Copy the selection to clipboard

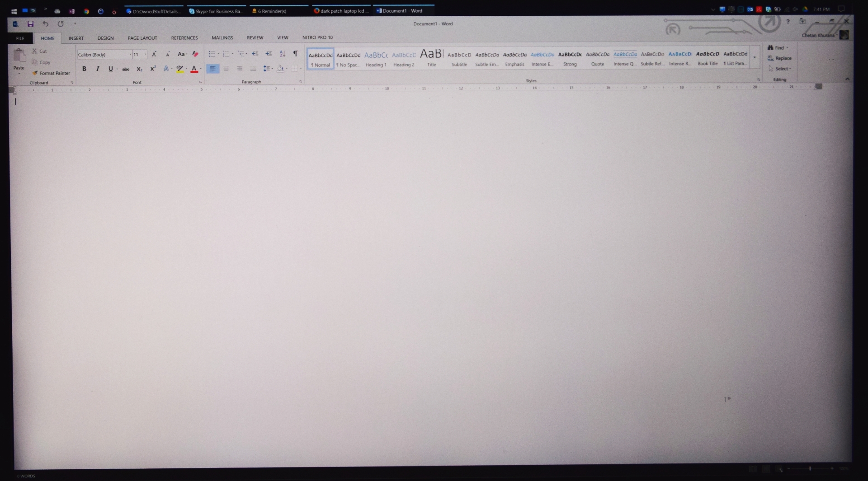point(41,62)
